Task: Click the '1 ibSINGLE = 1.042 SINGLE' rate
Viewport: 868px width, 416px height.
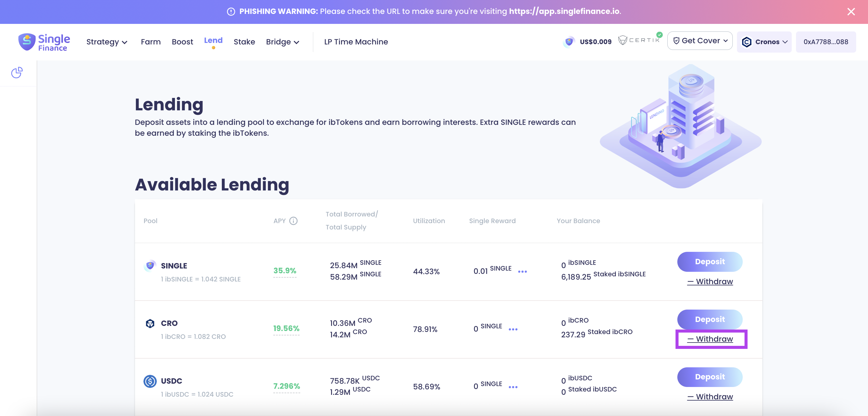Action: coord(200,279)
